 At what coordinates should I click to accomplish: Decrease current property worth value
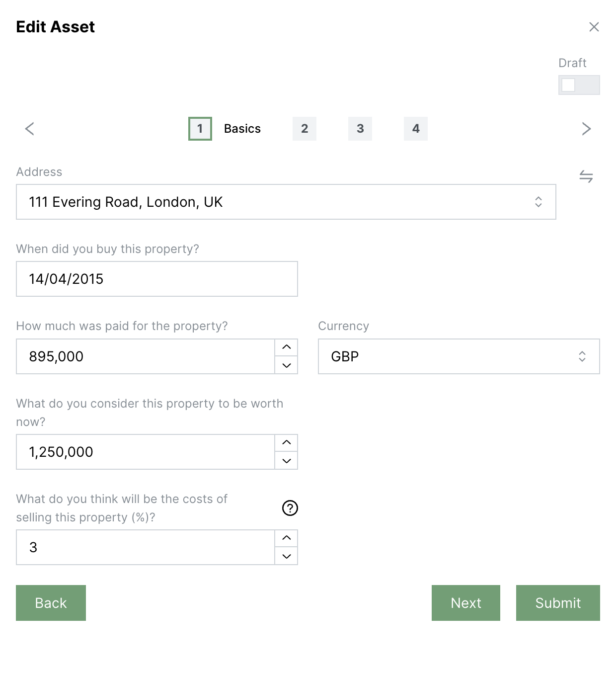(287, 461)
